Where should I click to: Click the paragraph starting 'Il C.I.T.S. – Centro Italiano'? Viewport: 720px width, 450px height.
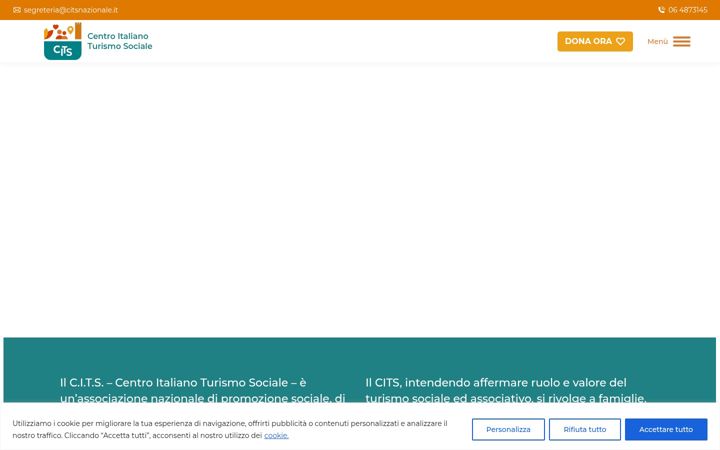[202, 390]
